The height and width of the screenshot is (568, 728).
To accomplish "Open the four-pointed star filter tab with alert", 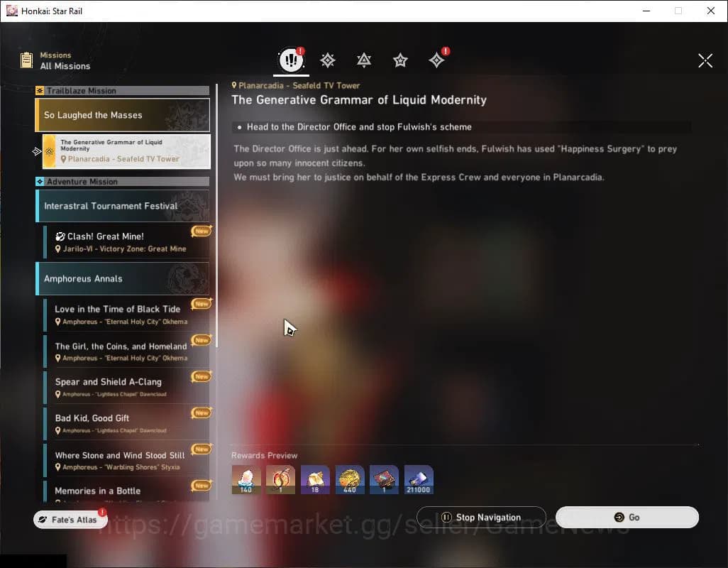I will [x=436, y=60].
